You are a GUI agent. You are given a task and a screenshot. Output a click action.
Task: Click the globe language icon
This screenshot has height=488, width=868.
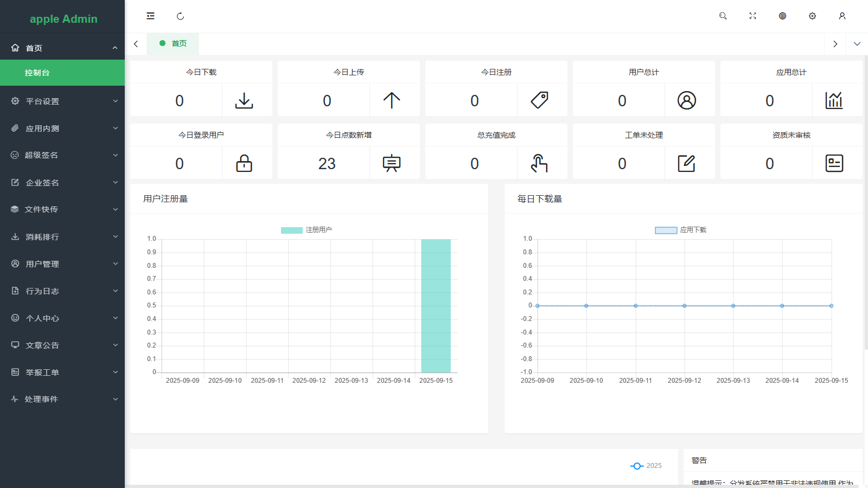pyautogui.click(x=782, y=16)
